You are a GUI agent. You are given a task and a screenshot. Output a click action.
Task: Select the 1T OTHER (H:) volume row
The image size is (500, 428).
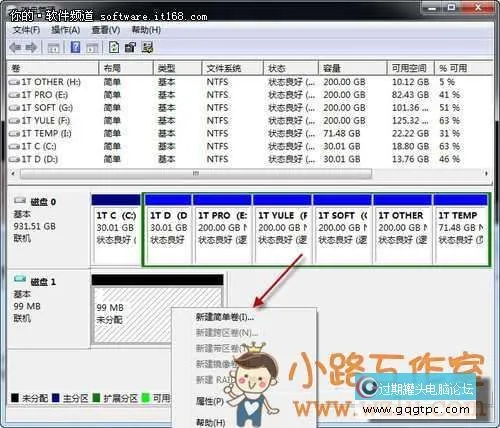tap(250, 82)
